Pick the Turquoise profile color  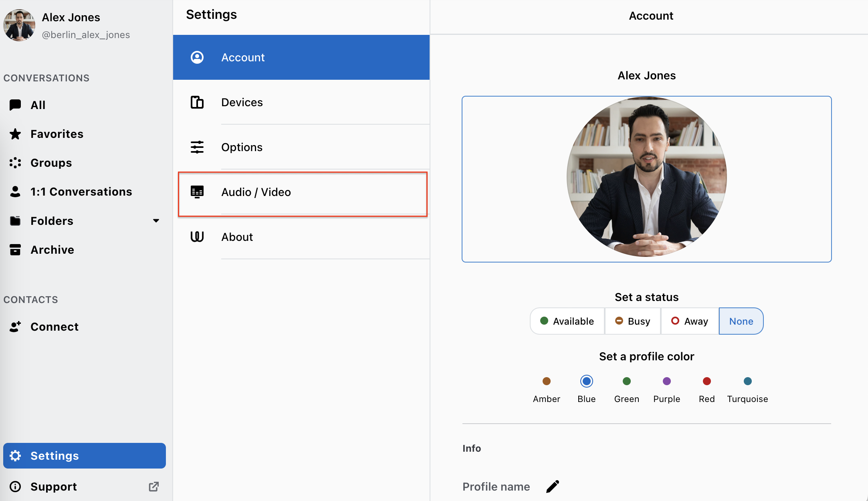[x=748, y=381]
